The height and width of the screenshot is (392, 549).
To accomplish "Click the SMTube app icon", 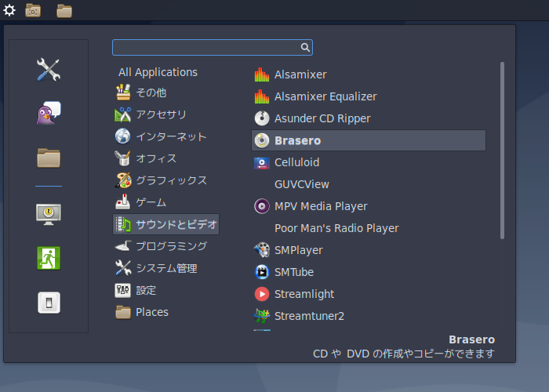I will 262,272.
